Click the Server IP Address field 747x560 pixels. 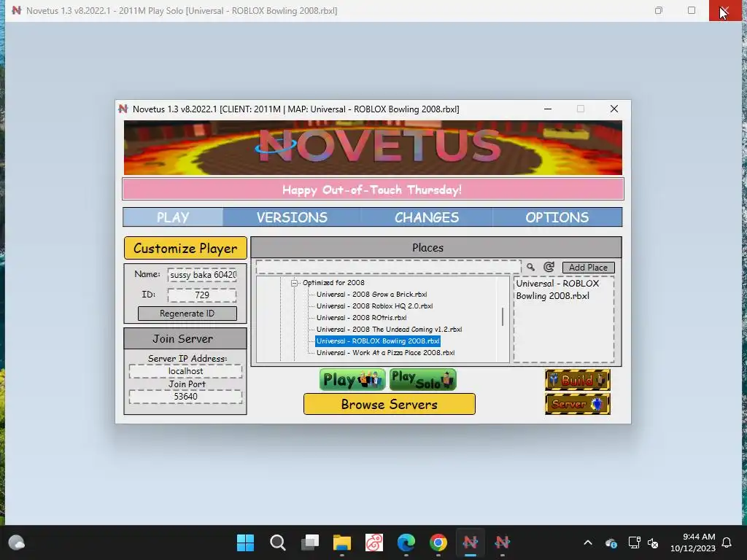tap(185, 371)
